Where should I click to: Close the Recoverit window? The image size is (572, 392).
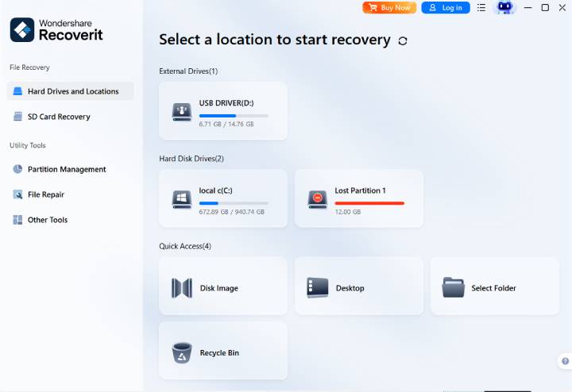click(562, 8)
